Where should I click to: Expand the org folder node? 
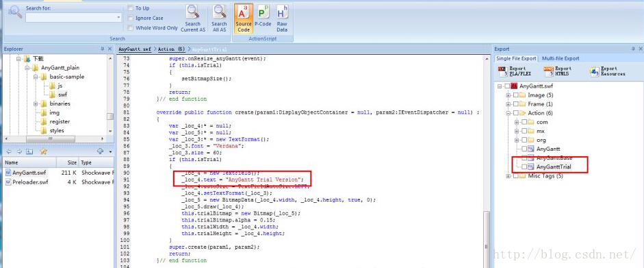[517, 140]
